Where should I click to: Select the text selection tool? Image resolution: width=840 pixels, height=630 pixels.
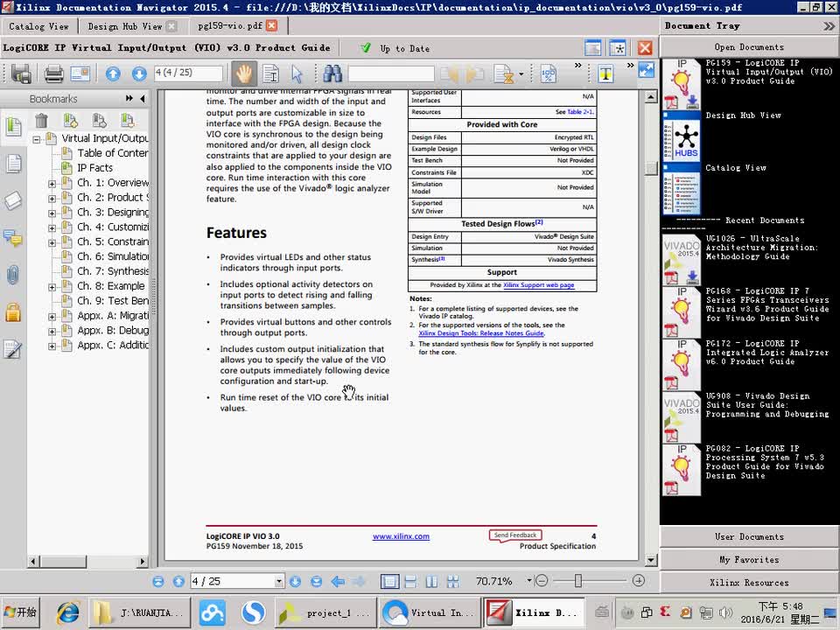point(271,73)
